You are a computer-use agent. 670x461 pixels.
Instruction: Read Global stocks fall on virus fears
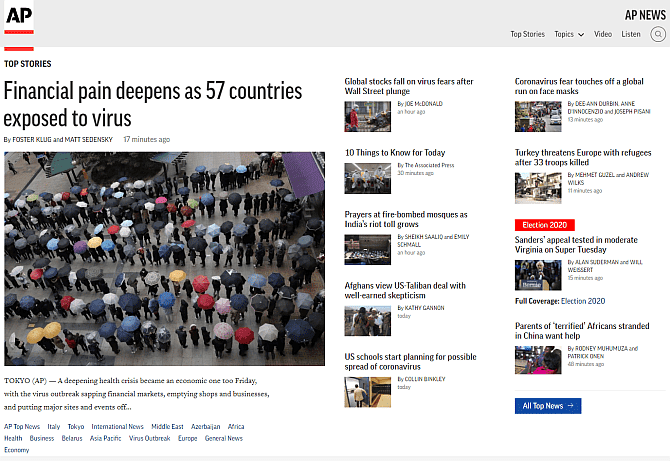pos(409,86)
